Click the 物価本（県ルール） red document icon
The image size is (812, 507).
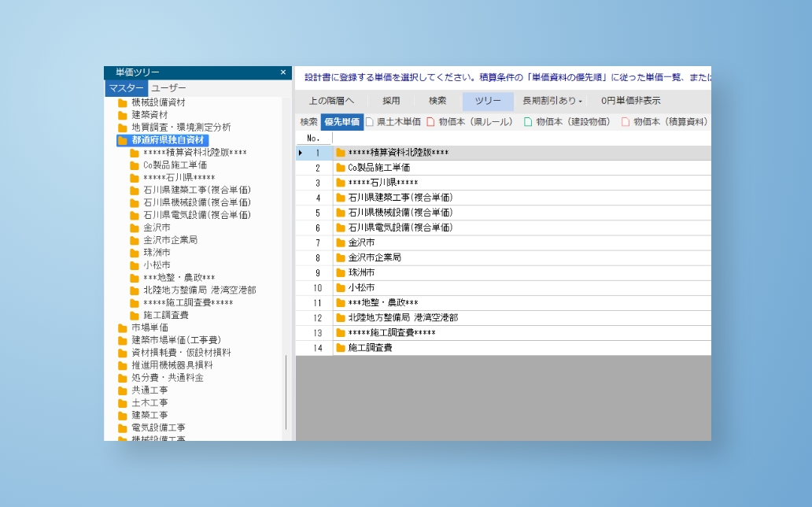click(430, 122)
